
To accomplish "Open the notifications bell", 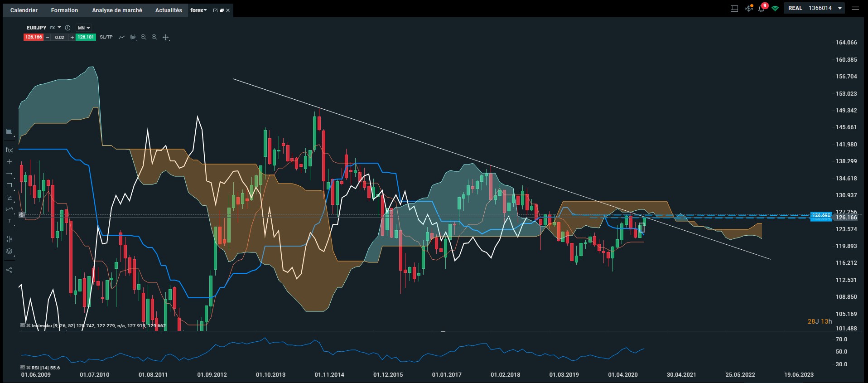I will (x=762, y=8).
